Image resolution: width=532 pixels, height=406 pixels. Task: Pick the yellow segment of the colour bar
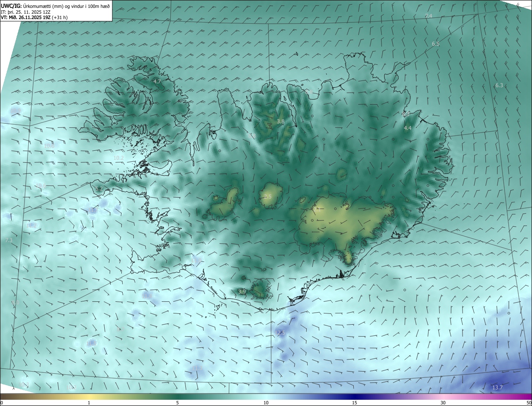click(89, 396)
